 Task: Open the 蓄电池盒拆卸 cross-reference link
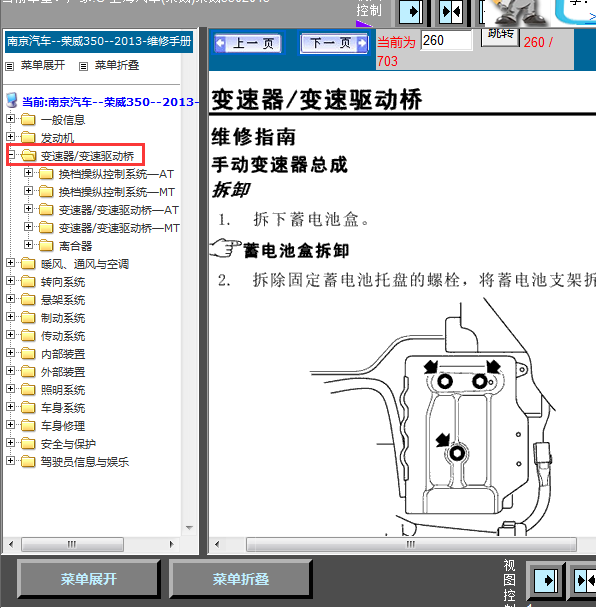pyautogui.click(x=296, y=250)
